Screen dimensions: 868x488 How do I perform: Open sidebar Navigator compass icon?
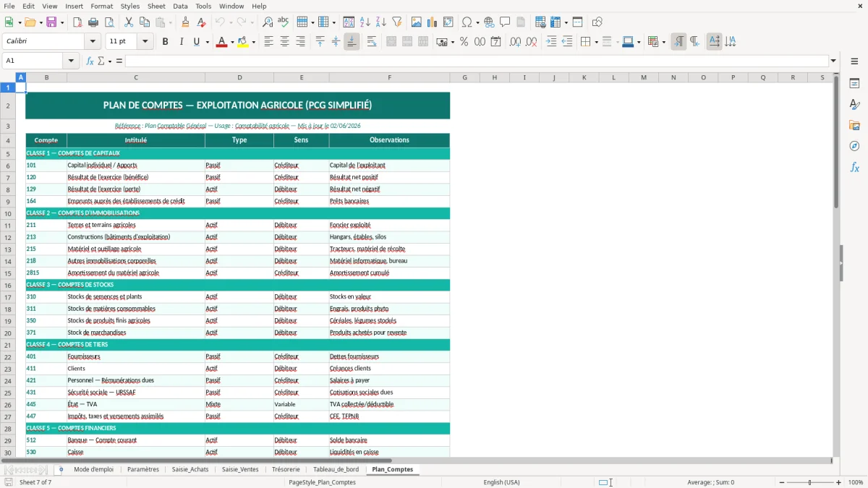click(854, 146)
